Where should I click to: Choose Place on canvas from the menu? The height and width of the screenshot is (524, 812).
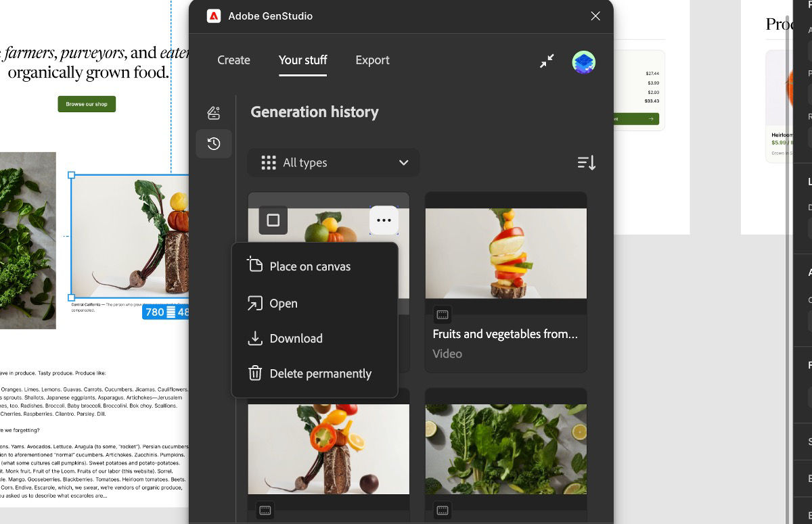pyautogui.click(x=309, y=266)
